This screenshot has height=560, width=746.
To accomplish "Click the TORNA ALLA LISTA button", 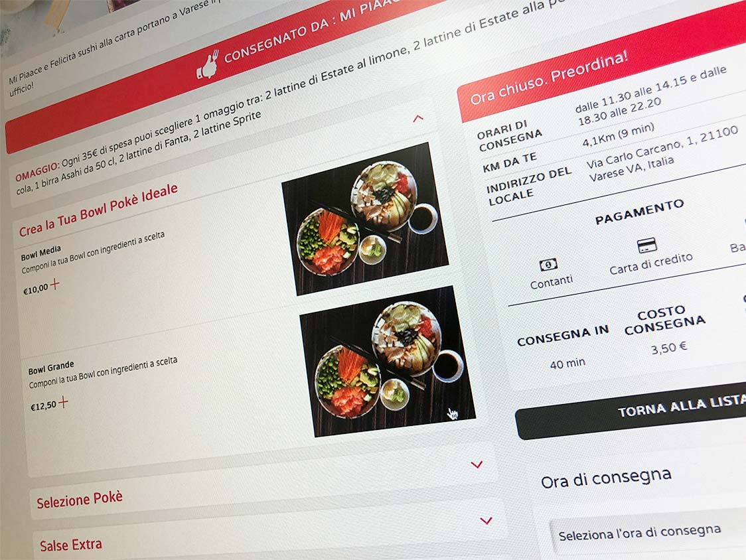I will (x=632, y=409).
